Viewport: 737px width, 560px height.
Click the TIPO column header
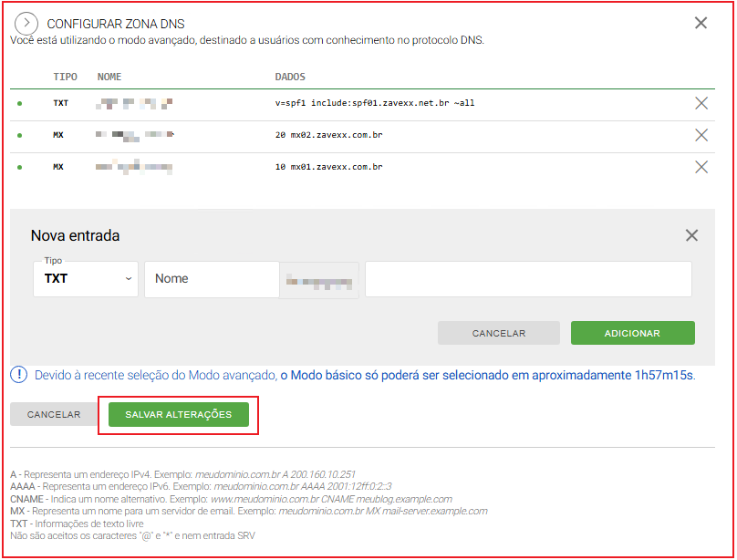(x=65, y=78)
